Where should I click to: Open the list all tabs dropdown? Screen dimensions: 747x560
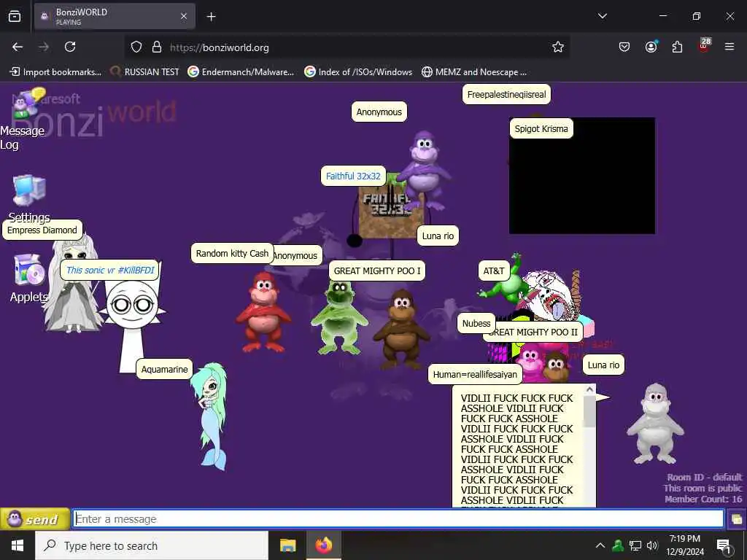click(x=603, y=16)
